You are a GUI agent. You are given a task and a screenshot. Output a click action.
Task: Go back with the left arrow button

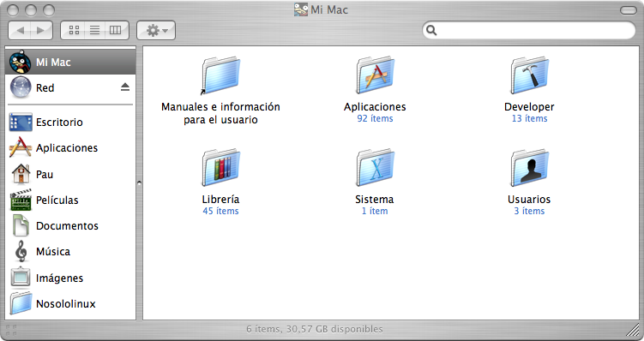[20, 30]
